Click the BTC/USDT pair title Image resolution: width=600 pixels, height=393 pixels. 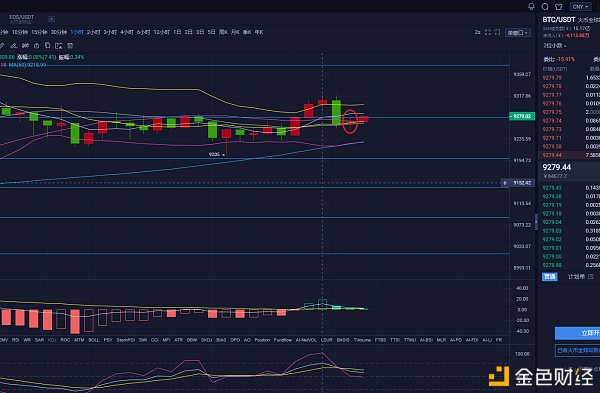(x=559, y=20)
